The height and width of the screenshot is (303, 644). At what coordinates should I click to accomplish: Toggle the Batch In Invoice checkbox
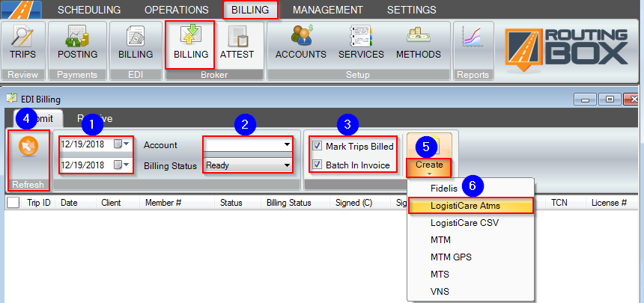click(x=317, y=165)
